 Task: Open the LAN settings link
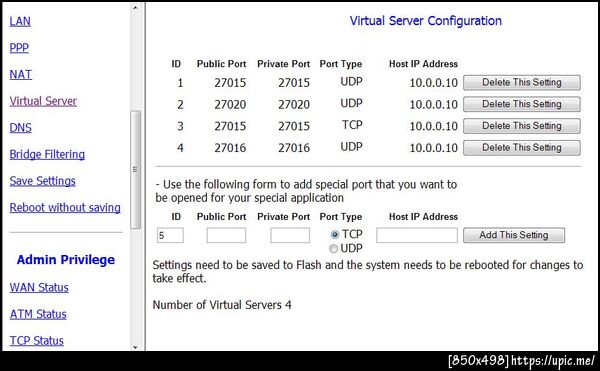point(20,21)
